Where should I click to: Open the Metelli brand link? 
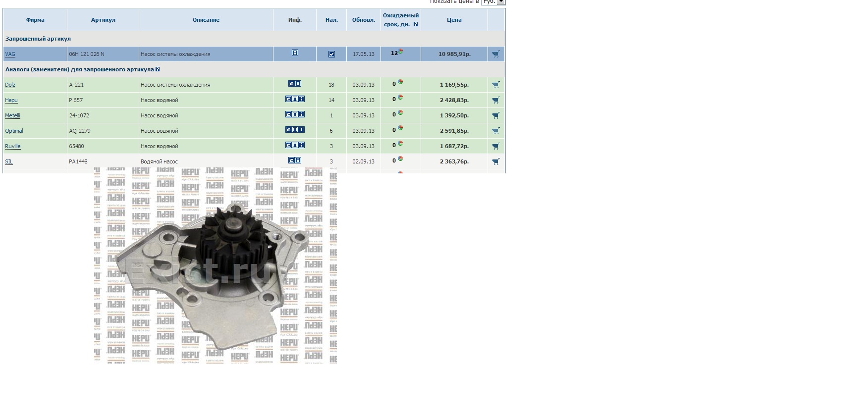(x=12, y=115)
